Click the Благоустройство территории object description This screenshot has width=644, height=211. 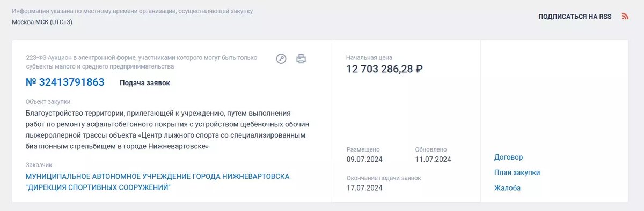pos(167,130)
